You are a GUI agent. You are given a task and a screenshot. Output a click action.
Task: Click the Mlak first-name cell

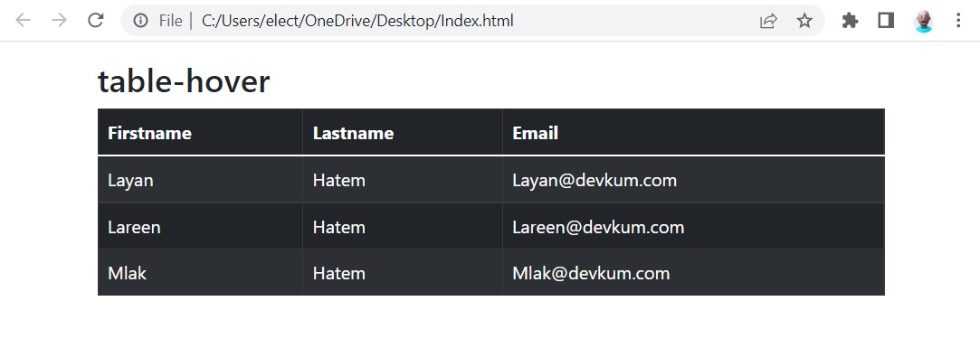200,273
